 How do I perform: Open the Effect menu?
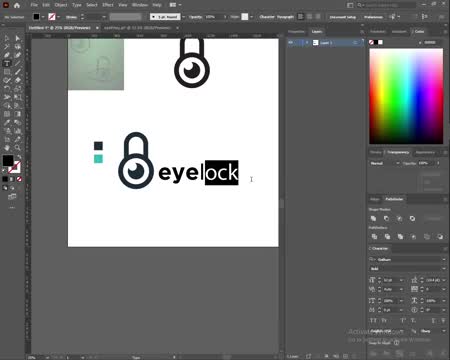pos(108,5)
